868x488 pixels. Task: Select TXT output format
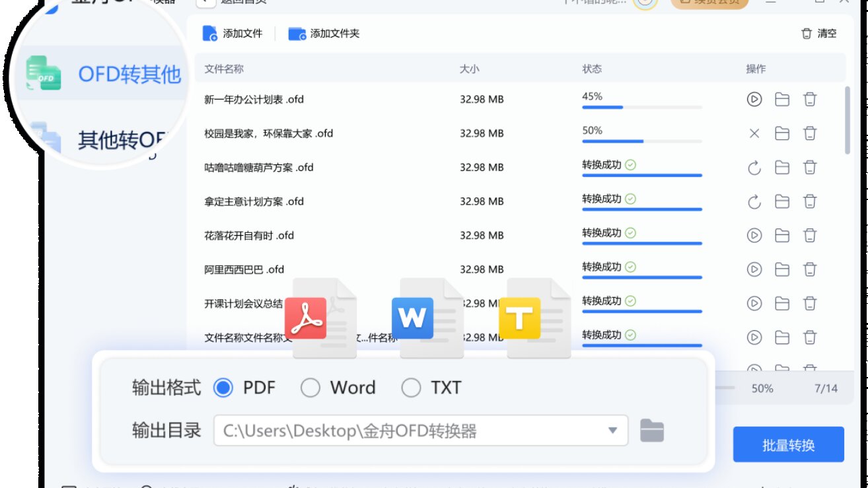click(x=413, y=388)
